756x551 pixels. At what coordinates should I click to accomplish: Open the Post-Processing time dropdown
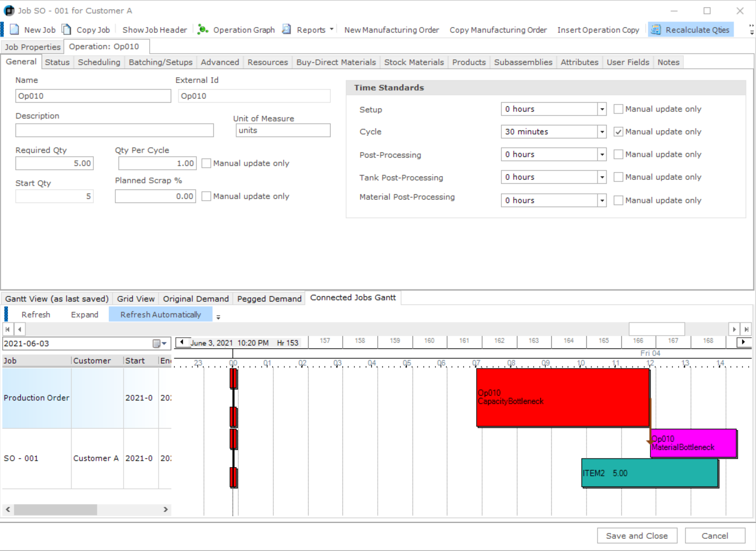point(602,154)
